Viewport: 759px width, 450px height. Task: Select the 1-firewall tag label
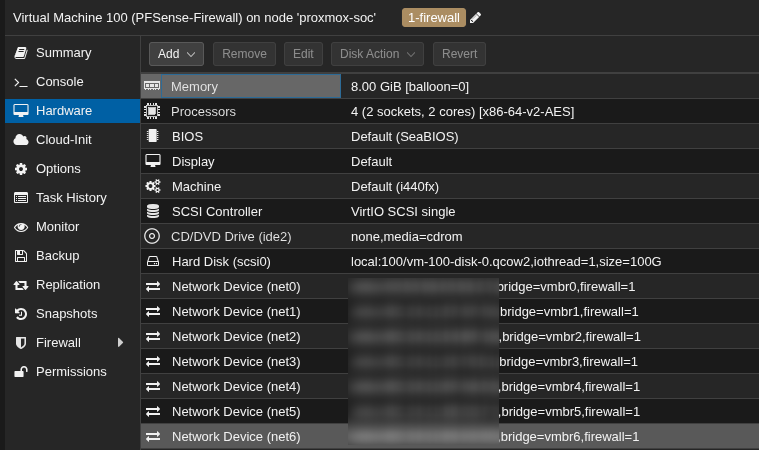[x=434, y=18]
